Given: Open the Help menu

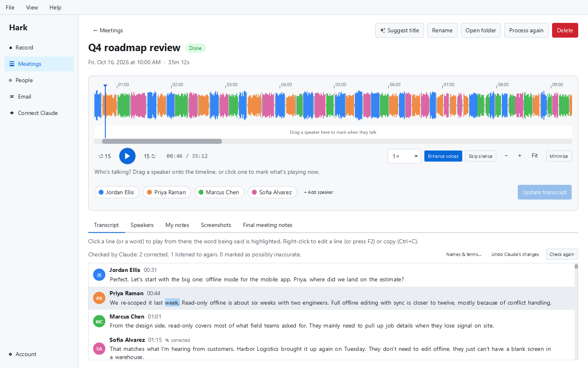Looking at the screenshot, I should click(x=55, y=7).
